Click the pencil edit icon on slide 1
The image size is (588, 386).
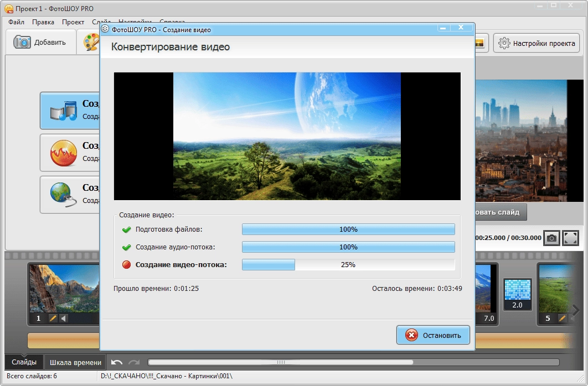tap(53, 318)
